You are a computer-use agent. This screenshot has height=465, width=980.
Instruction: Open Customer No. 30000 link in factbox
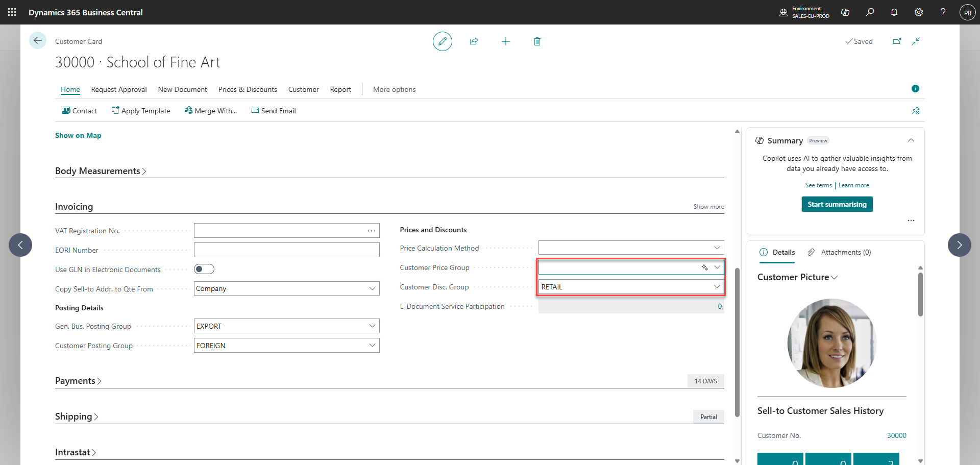(x=897, y=435)
